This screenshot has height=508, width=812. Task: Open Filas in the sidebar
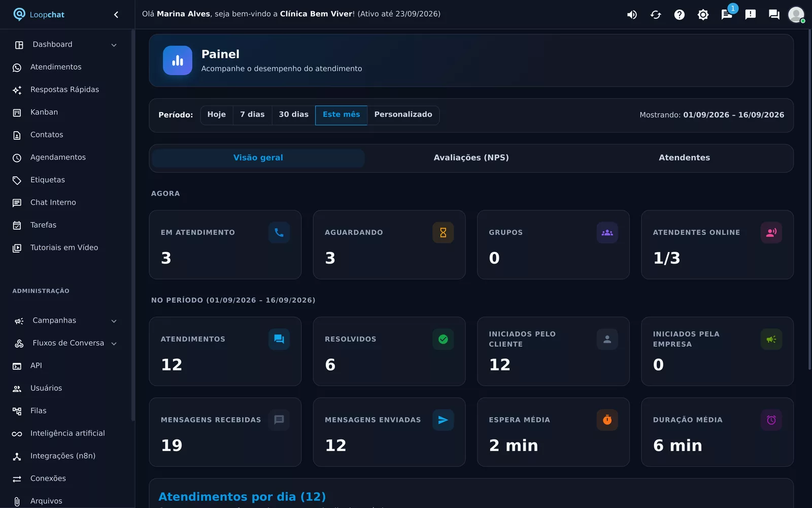(66, 411)
